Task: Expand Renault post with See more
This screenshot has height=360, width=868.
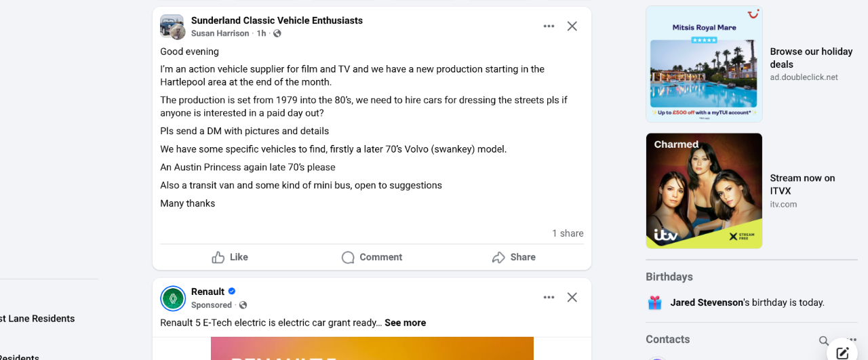Action: pyautogui.click(x=405, y=323)
